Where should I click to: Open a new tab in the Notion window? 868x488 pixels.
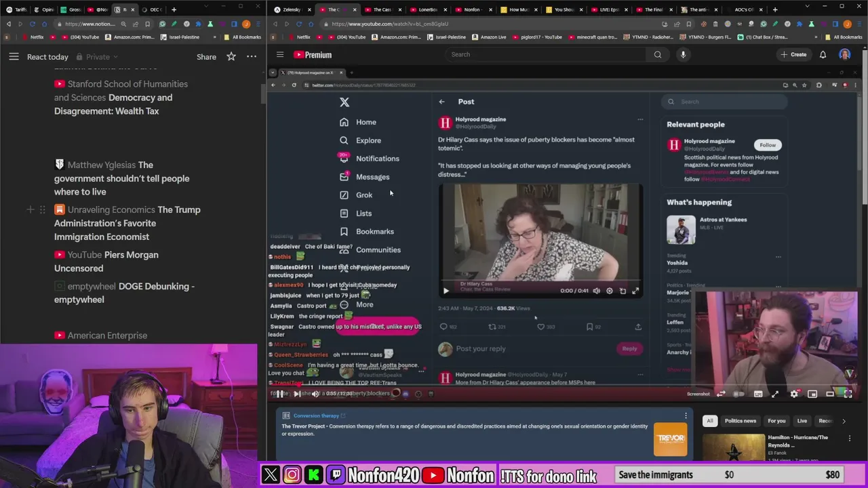[174, 9]
